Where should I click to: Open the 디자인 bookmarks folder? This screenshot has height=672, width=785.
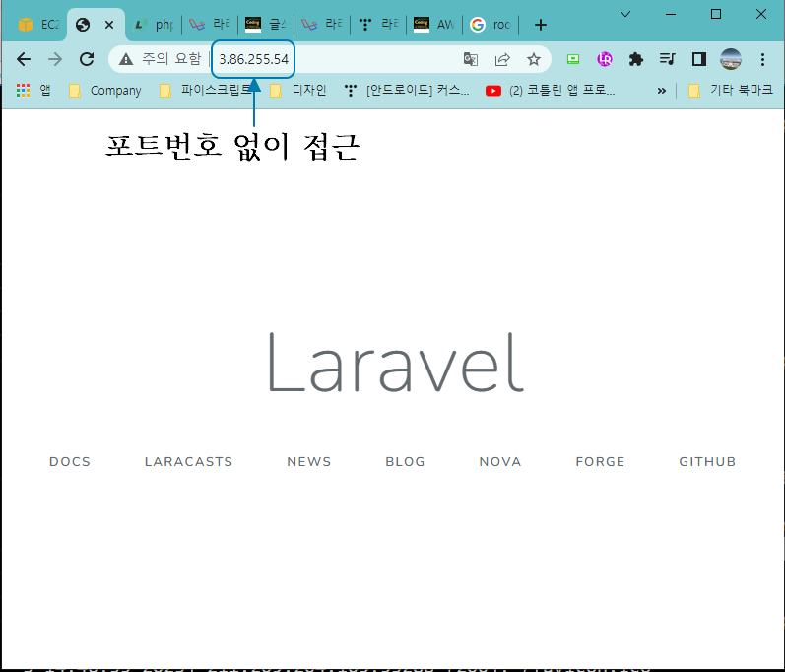click(297, 91)
